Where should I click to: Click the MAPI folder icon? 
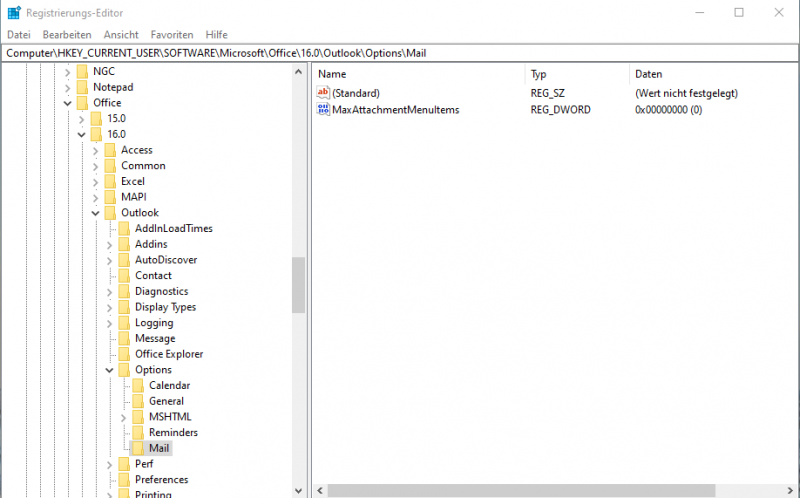coord(110,197)
